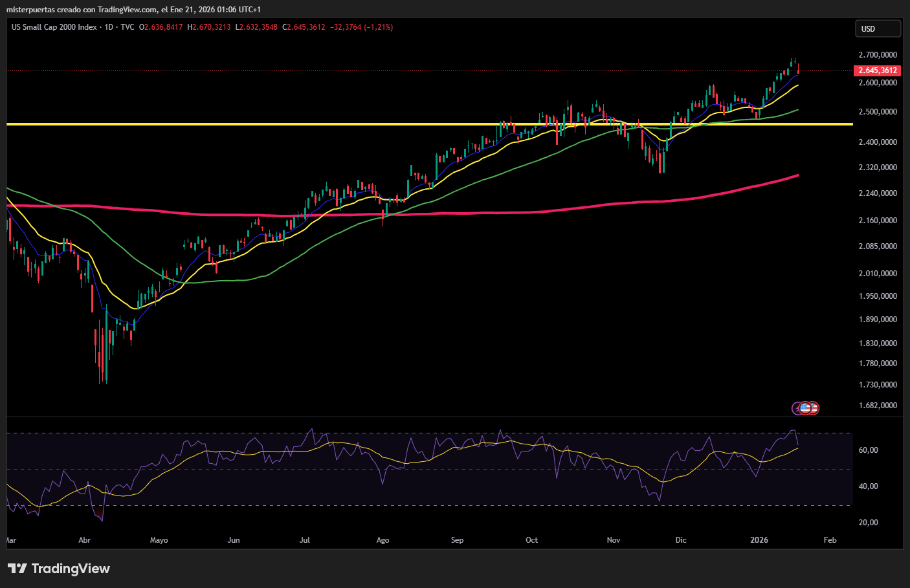910x588 pixels.
Task: Click the 2.085,0000 price axis label
Action: coord(878,246)
